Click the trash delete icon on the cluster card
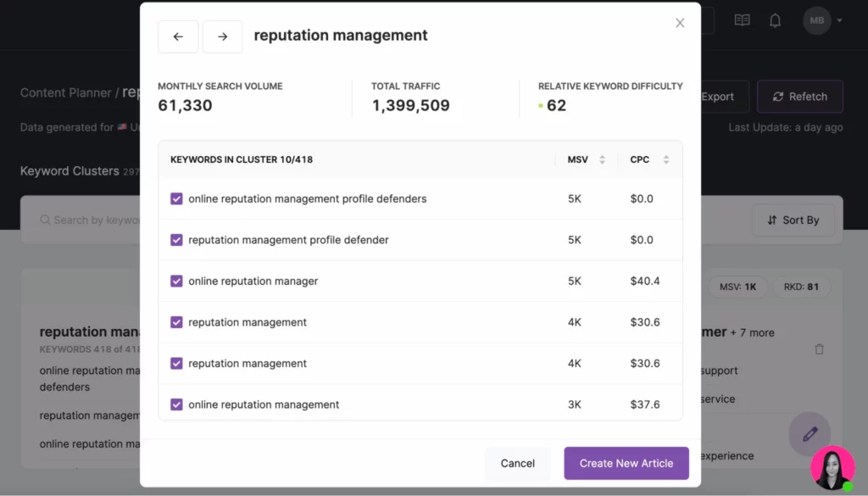 [820, 348]
